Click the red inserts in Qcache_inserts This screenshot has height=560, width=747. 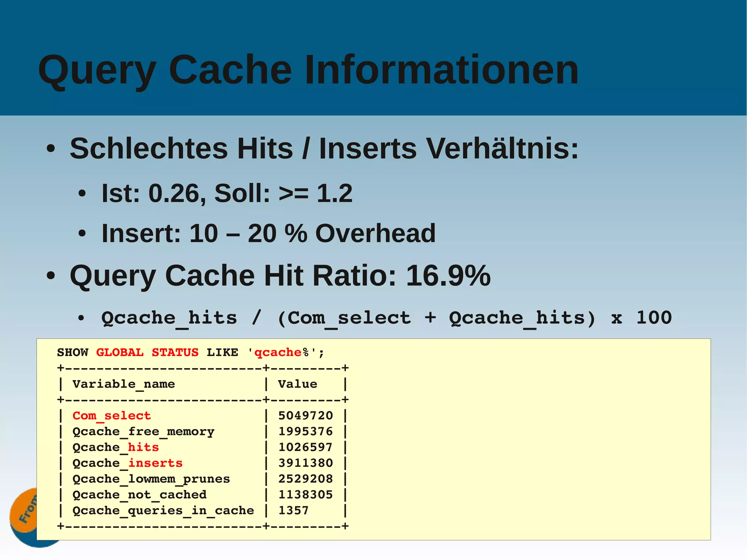[x=155, y=463]
